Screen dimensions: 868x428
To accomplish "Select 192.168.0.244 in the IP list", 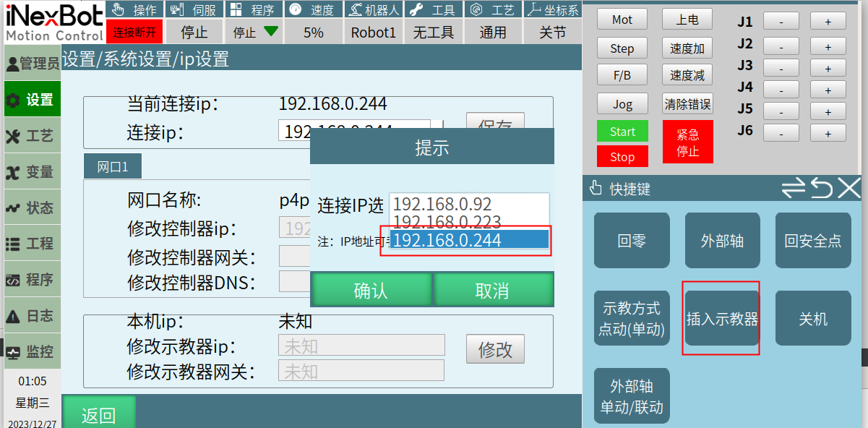I will click(468, 241).
